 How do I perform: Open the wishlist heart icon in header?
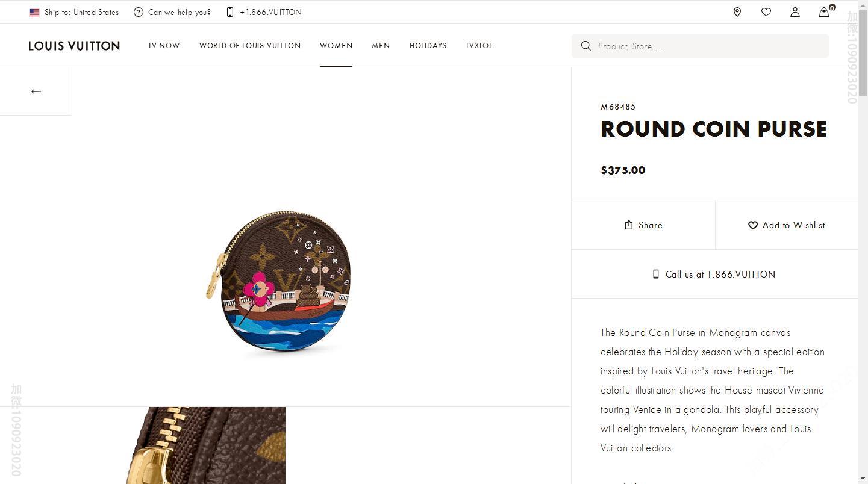coord(766,12)
